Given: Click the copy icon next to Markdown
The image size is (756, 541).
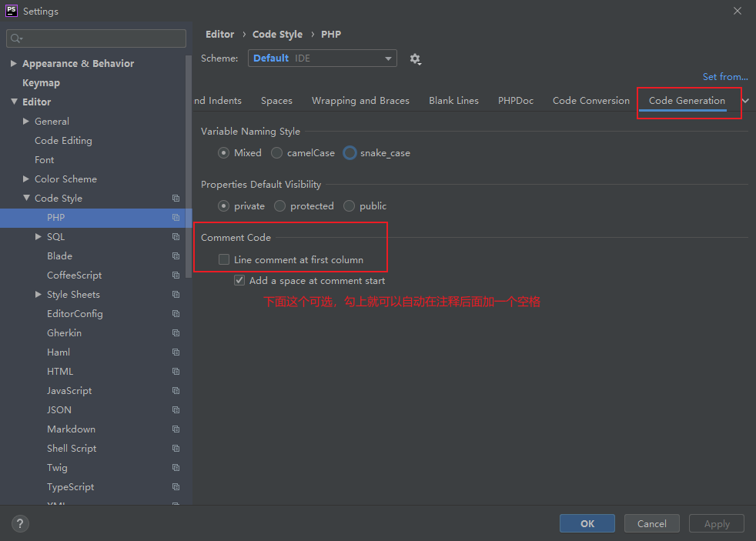Looking at the screenshot, I should [176, 429].
